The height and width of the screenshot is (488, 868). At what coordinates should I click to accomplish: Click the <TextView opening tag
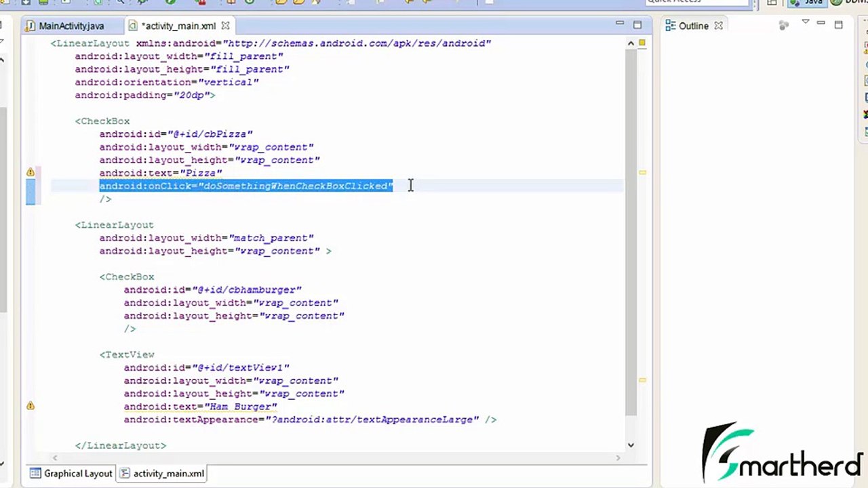click(127, 354)
